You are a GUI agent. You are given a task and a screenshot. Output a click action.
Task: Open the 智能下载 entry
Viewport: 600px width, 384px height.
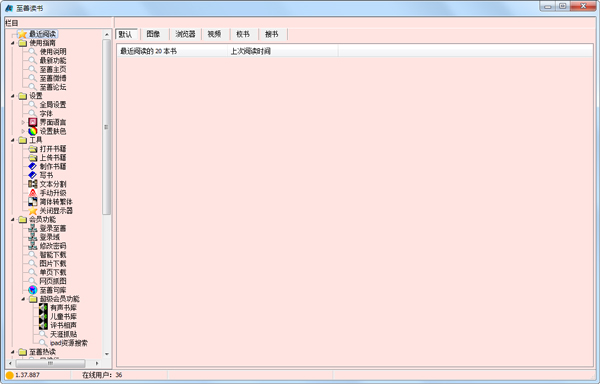[53, 255]
